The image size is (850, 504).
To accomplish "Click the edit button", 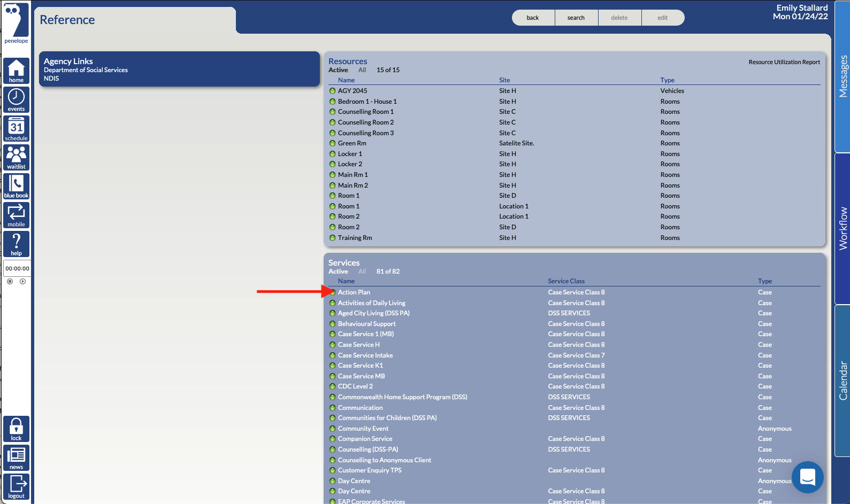I will [x=663, y=18].
